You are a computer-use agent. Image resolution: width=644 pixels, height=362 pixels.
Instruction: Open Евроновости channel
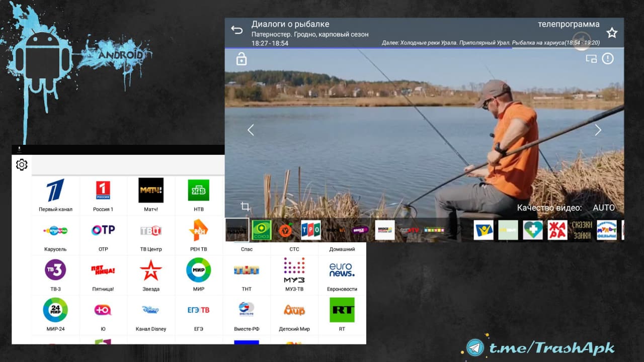point(342,275)
